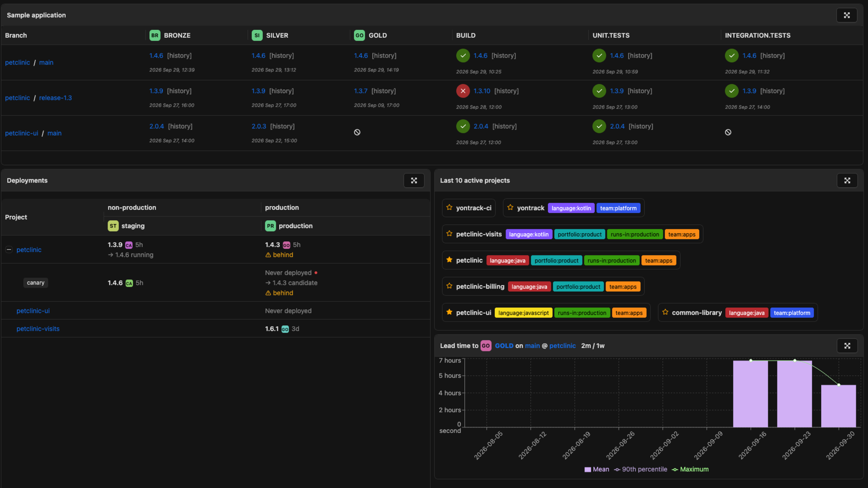Click the GO badge in Lead time title

tap(486, 346)
